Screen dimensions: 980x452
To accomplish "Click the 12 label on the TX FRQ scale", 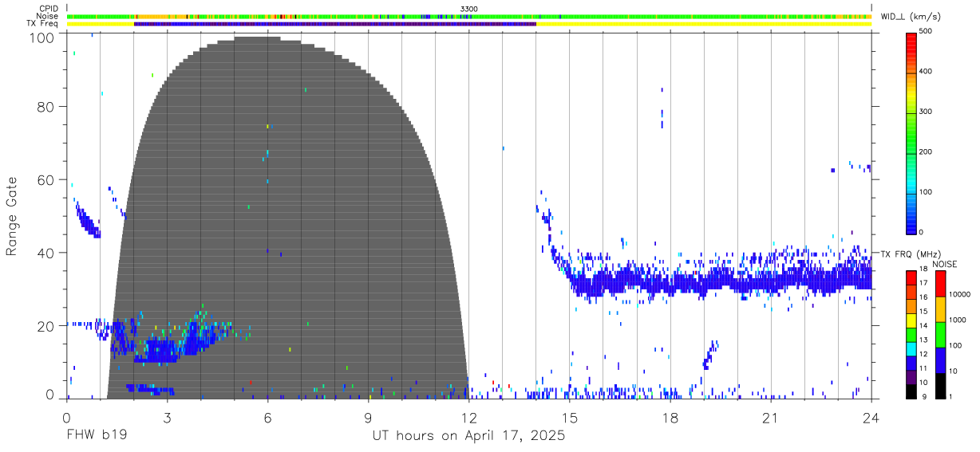I will [923, 354].
